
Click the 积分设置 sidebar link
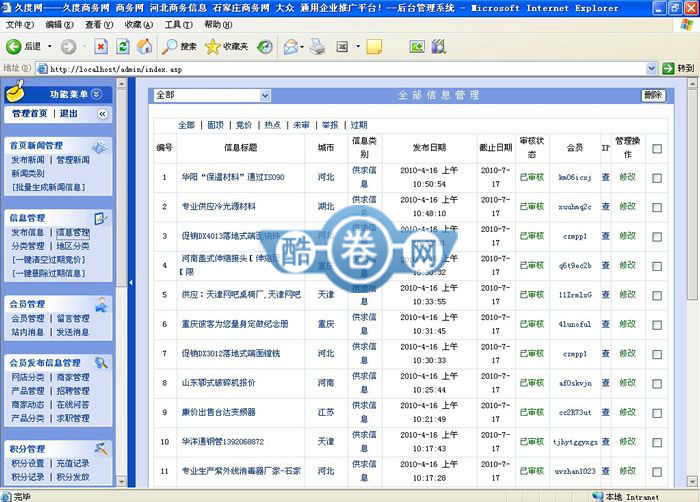click(x=28, y=463)
